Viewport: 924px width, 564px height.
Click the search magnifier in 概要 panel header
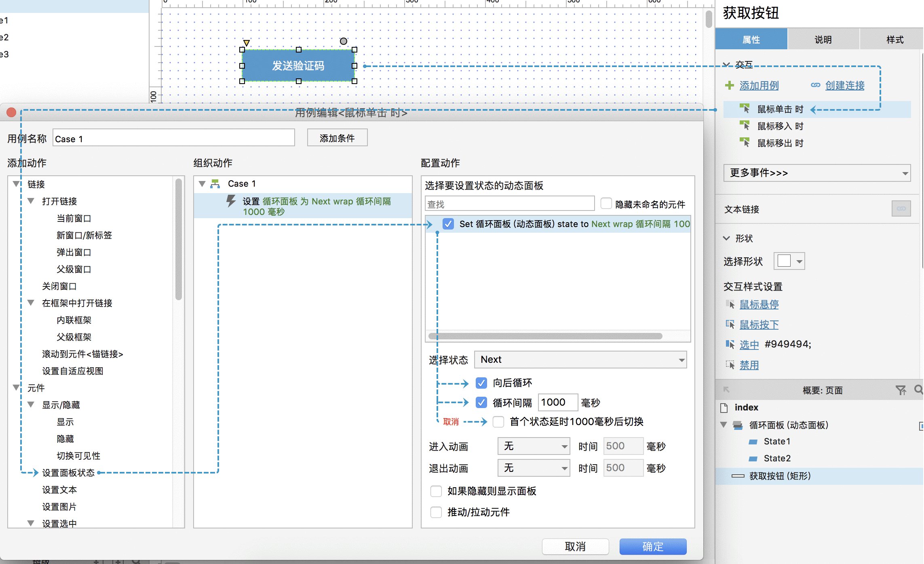tap(918, 389)
